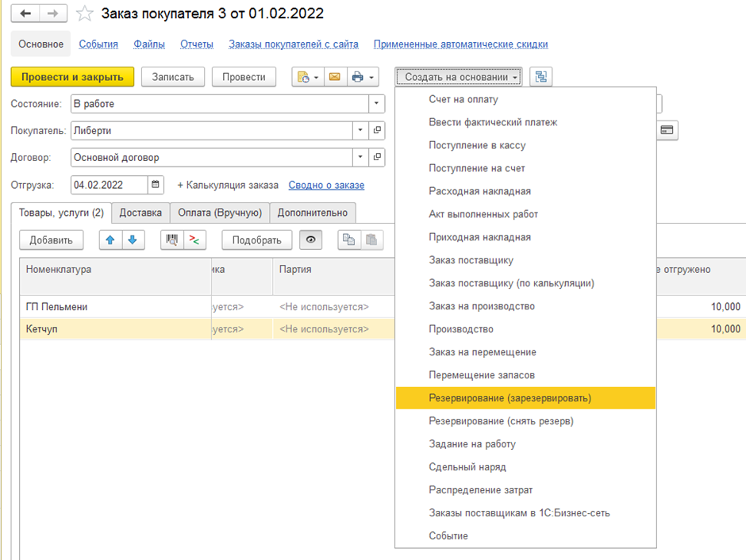Click the Записать button
The height and width of the screenshot is (560, 746).
pyautogui.click(x=173, y=77)
